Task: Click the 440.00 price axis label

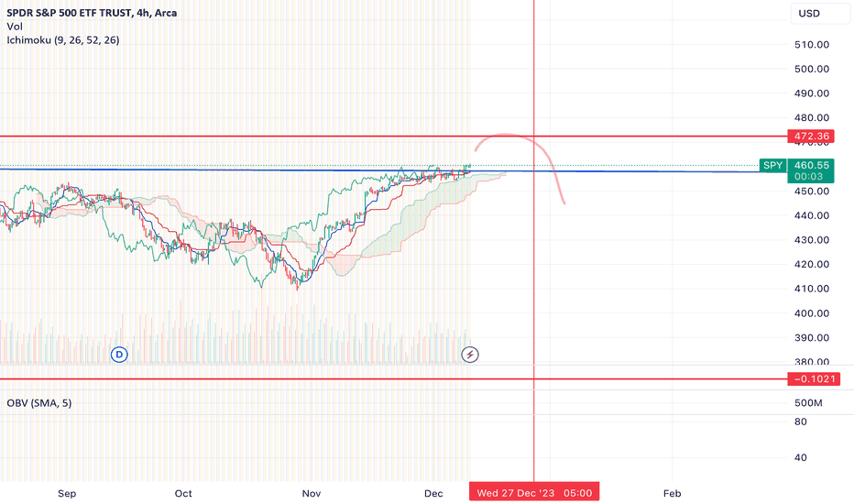Action: coord(812,215)
